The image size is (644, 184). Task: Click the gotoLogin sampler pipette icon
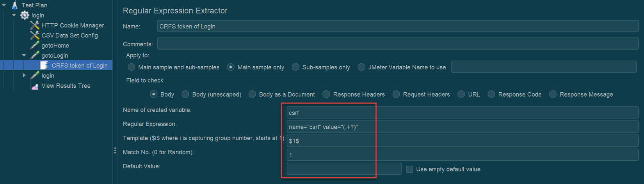click(35, 56)
